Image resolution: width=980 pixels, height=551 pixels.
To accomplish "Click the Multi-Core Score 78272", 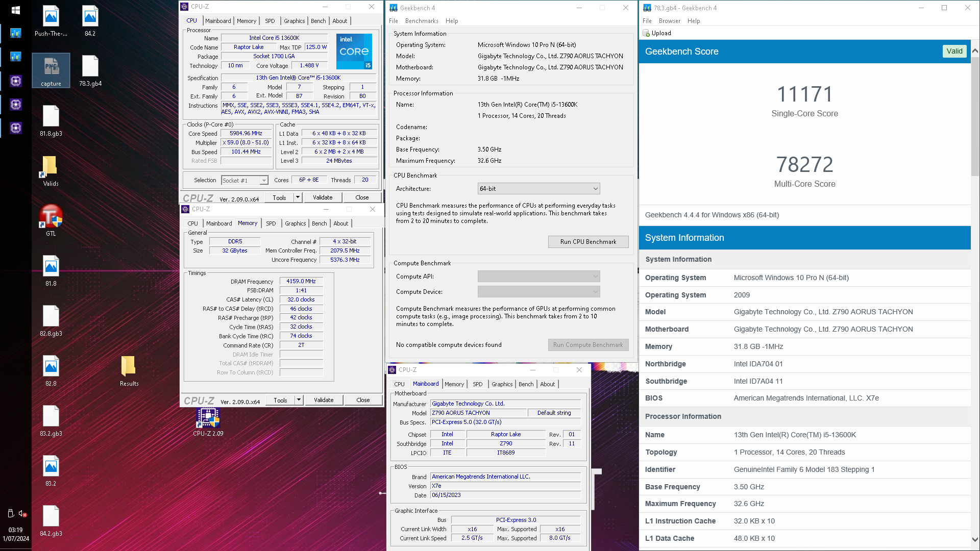I will (804, 164).
